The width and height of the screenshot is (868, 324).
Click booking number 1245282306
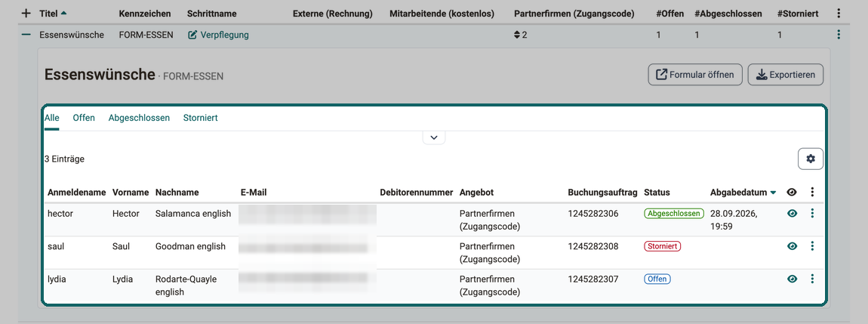[x=593, y=213]
